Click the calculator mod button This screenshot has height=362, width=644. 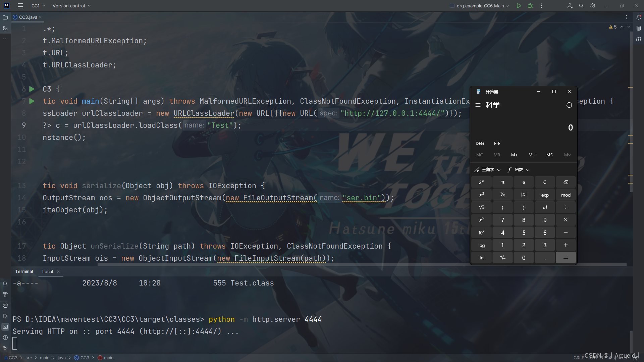(x=566, y=195)
